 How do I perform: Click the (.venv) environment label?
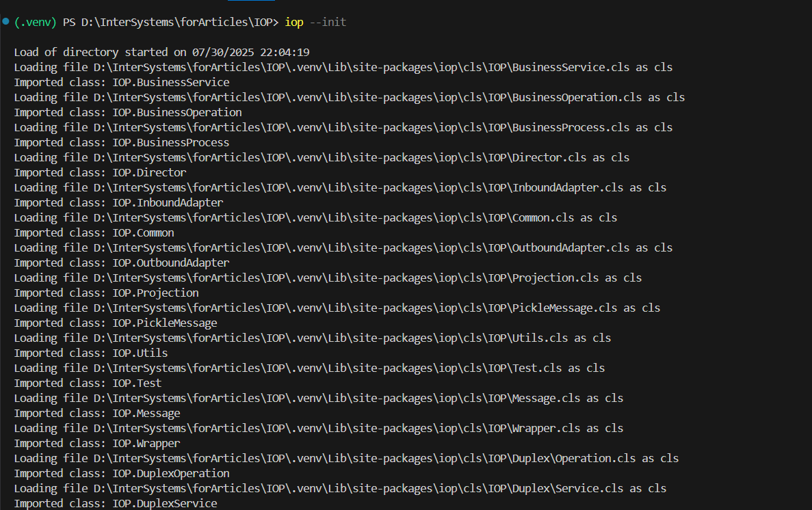coord(36,23)
